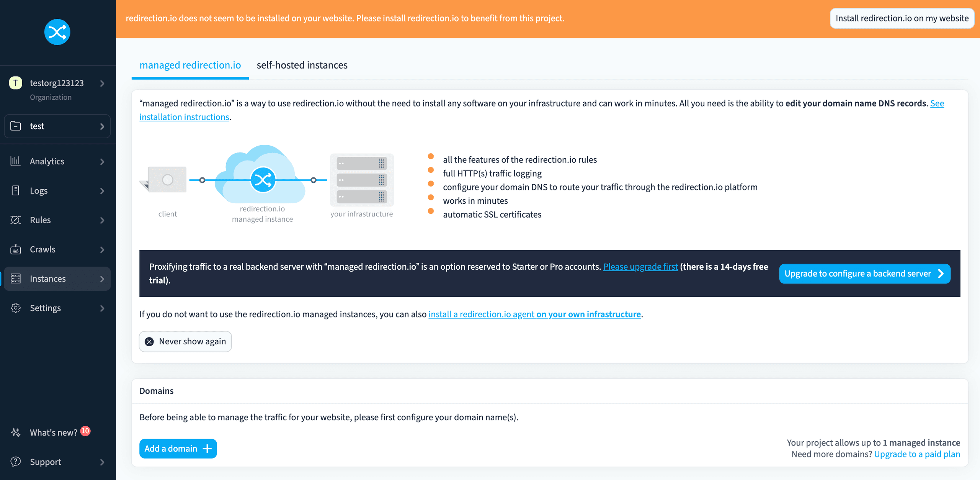This screenshot has height=480, width=980.
Task: Click the Logs document icon
Action: [16, 190]
